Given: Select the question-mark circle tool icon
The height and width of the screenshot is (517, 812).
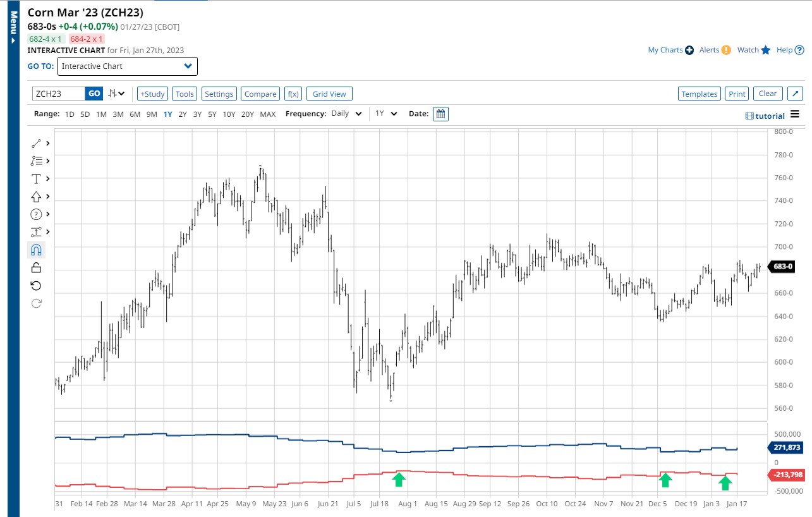Looking at the screenshot, I should pyautogui.click(x=36, y=214).
